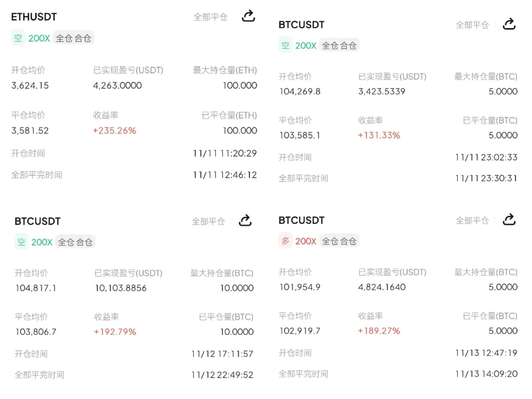Click 全部平仓 on the ETHUSDT card

coord(211,17)
